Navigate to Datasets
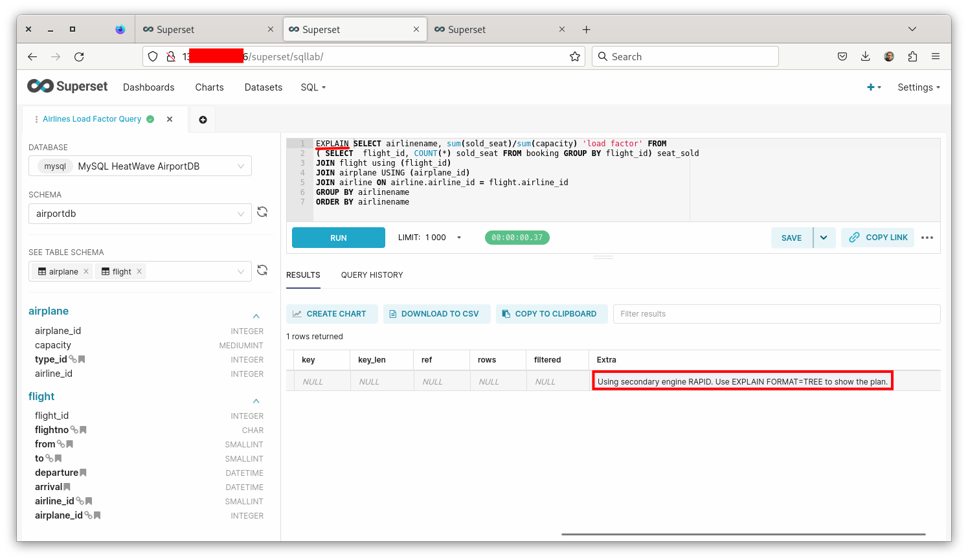The image size is (968, 560). [264, 87]
